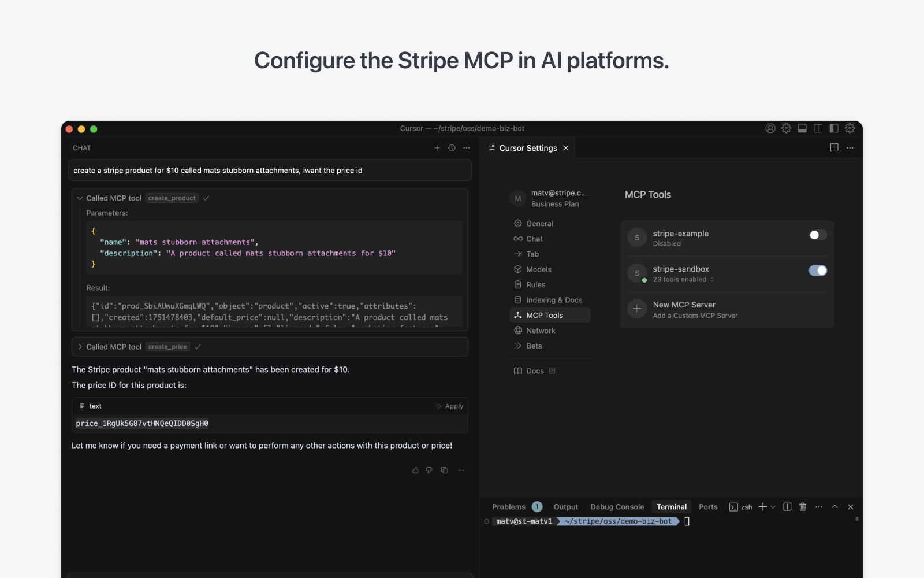Viewport: 924px width, 578px height.
Task: Select the Network globe icon
Action: click(x=518, y=330)
